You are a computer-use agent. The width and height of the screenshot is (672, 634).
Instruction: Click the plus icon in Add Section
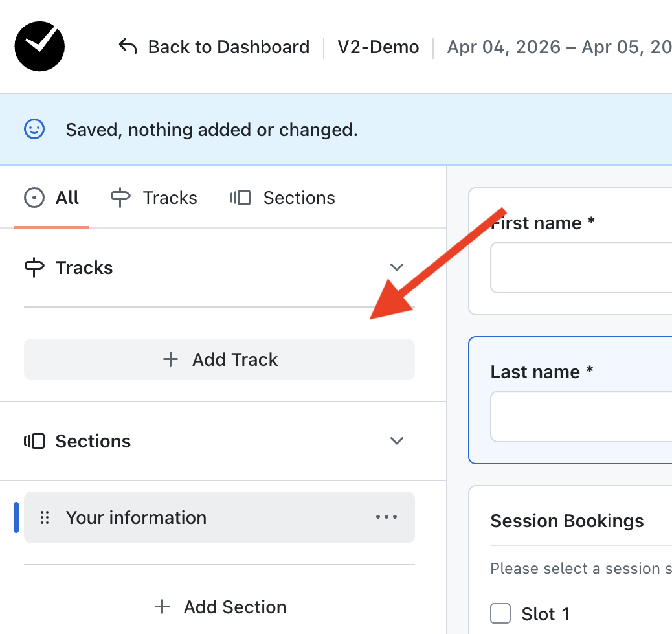(x=162, y=607)
